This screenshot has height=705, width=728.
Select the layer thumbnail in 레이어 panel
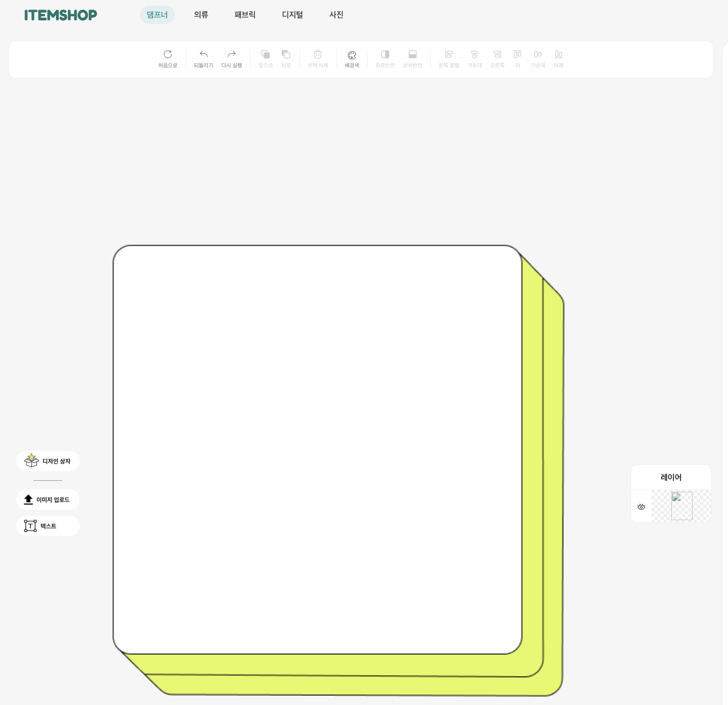(681, 506)
